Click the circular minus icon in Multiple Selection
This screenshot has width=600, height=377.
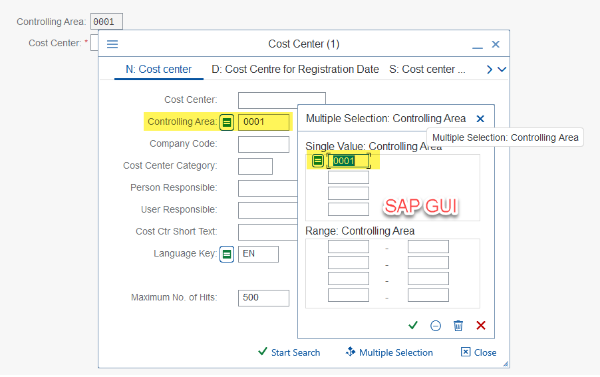click(435, 326)
